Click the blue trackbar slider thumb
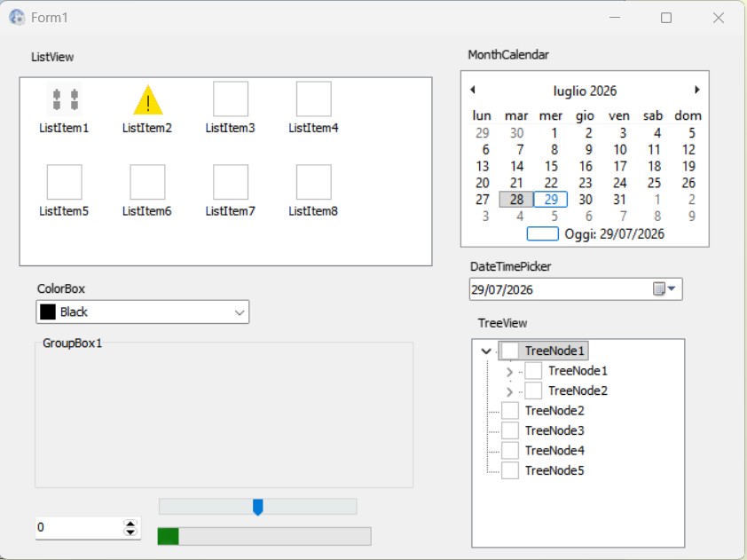This screenshot has height=560, width=747. click(258, 507)
